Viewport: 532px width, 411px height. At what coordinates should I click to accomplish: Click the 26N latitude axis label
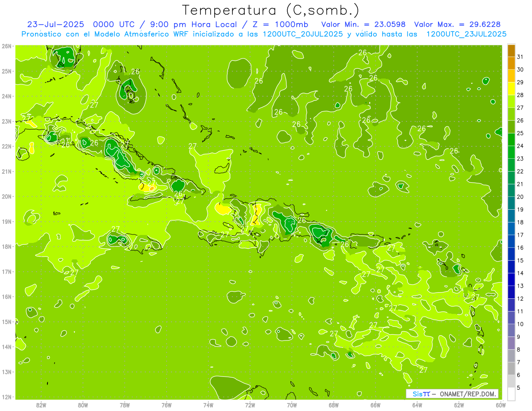[7, 46]
